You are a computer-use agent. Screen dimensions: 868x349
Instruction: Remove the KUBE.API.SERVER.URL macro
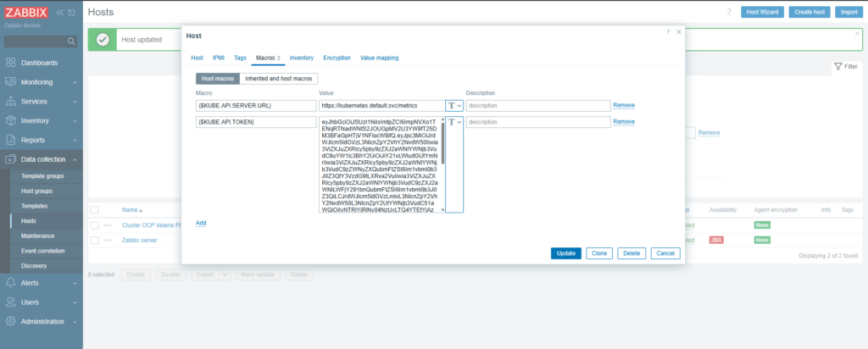[x=624, y=105]
